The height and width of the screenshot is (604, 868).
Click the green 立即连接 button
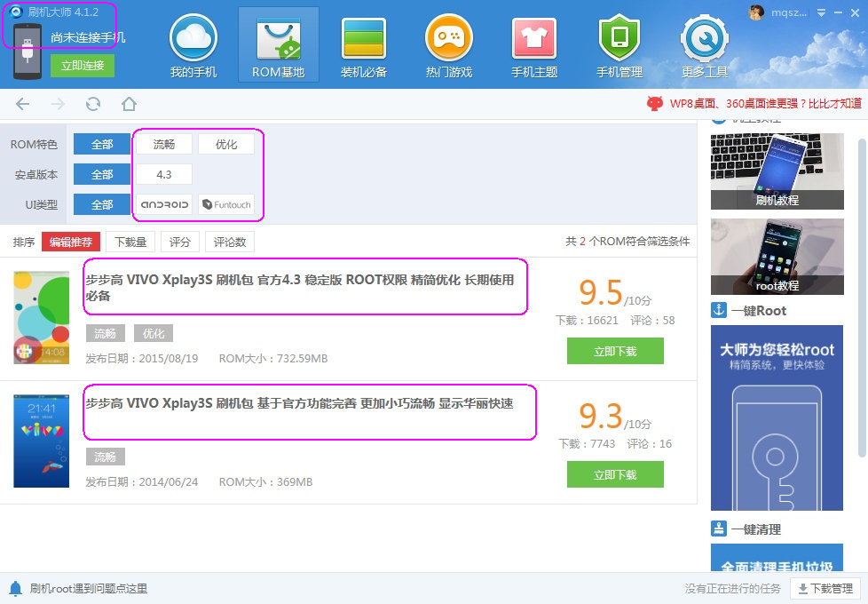(82, 65)
